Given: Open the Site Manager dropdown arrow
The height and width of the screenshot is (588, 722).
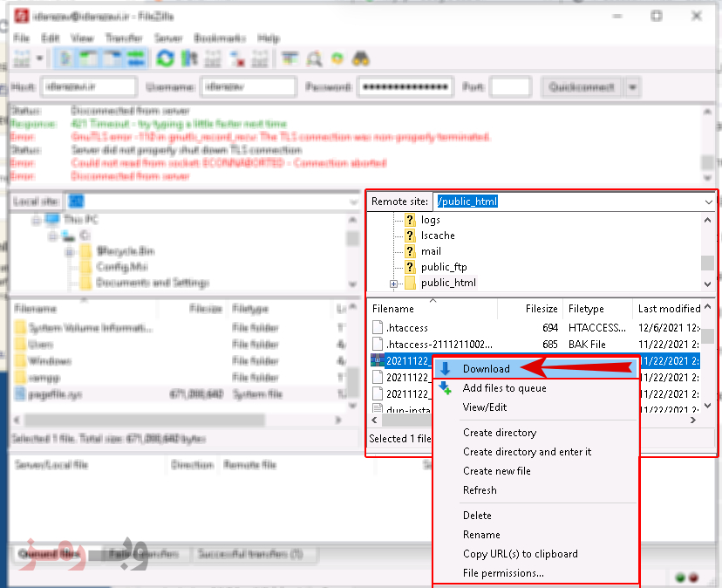Looking at the screenshot, I should pyautogui.click(x=39, y=58).
